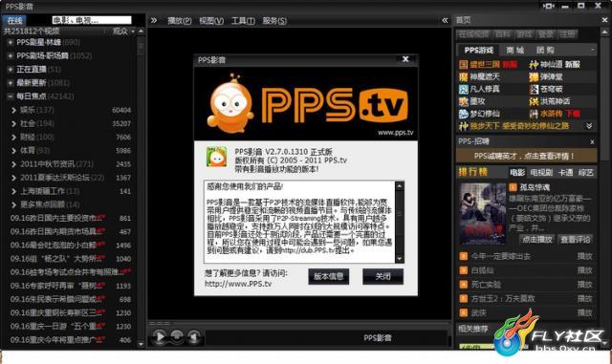The height and width of the screenshot is (364, 612).
Task: Expand more games with double chevron
Action: 589,126
